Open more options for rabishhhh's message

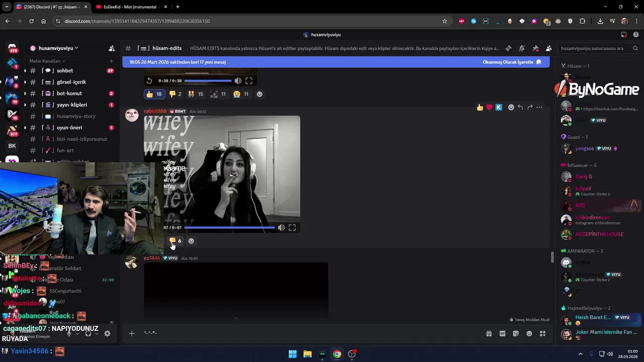[539, 107]
